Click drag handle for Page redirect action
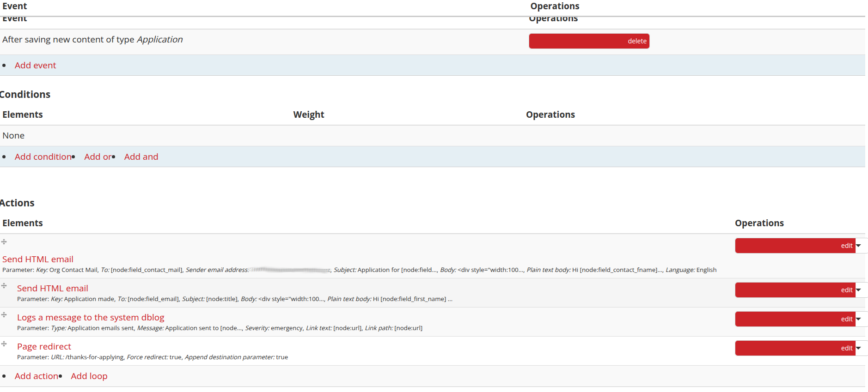 point(4,344)
